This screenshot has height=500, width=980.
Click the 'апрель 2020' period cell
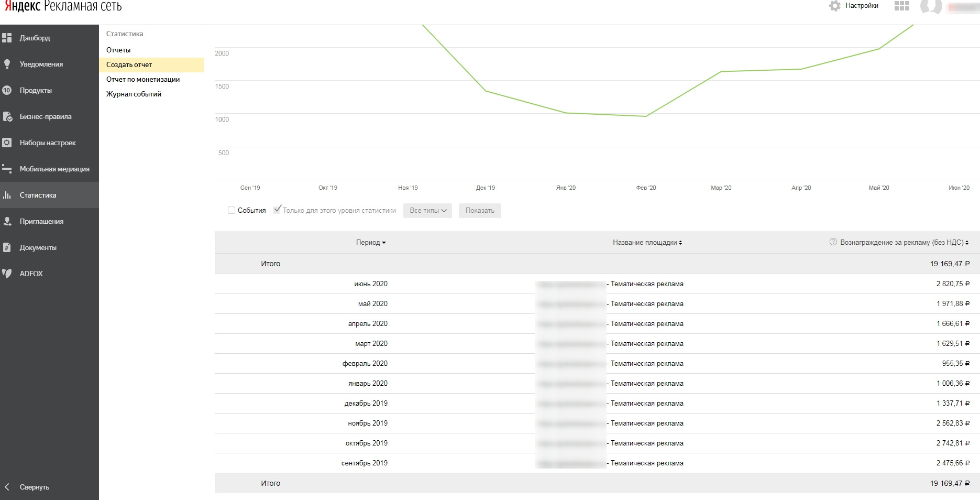(x=368, y=323)
